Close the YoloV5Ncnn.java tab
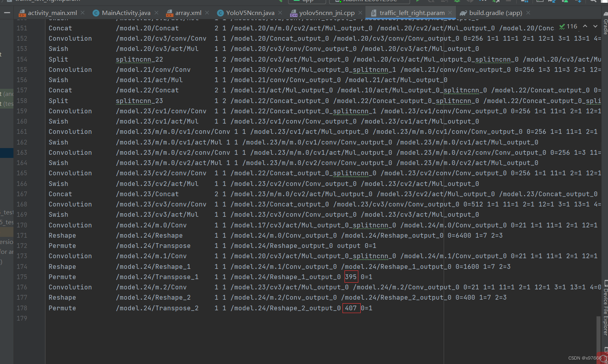The width and height of the screenshot is (608, 364). pos(280,13)
